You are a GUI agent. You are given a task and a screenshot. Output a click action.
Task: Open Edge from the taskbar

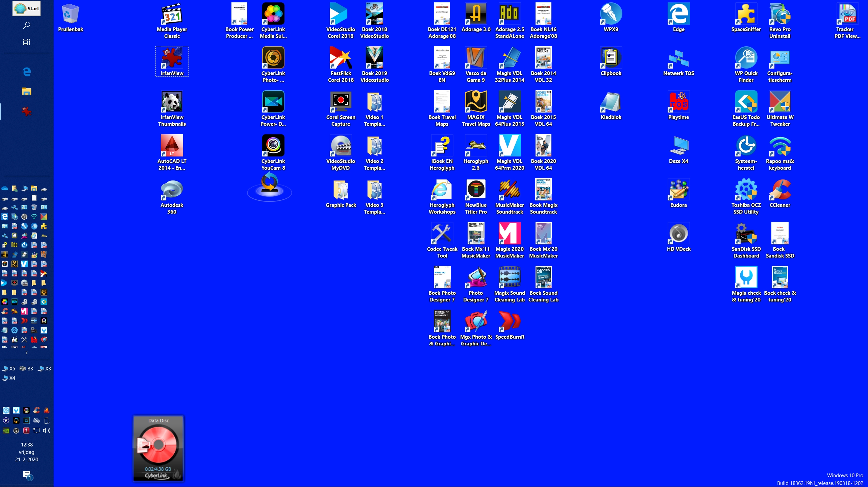[x=27, y=72]
